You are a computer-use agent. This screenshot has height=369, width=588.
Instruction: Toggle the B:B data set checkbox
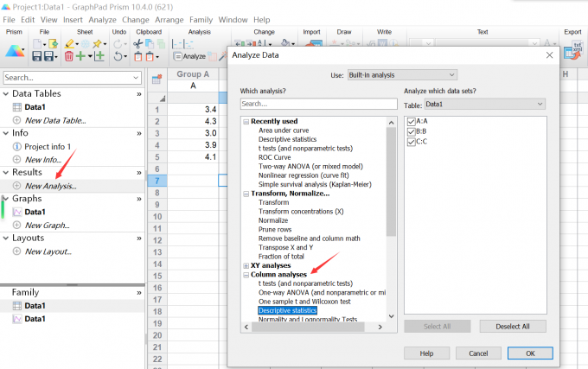click(412, 131)
